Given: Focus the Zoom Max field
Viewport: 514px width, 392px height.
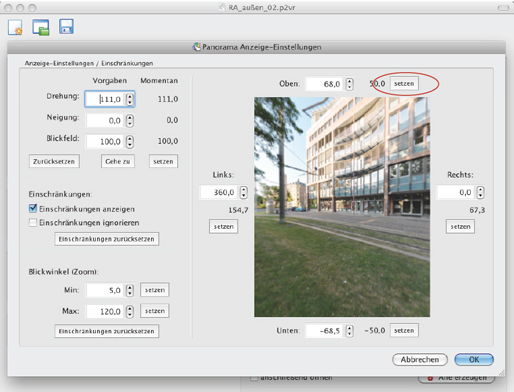Looking at the screenshot, I should click(x=106, y=312).
